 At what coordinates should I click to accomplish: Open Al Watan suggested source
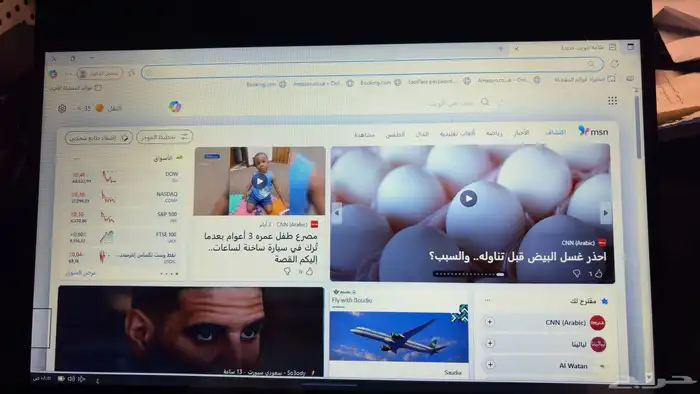(x=573, y=365)
